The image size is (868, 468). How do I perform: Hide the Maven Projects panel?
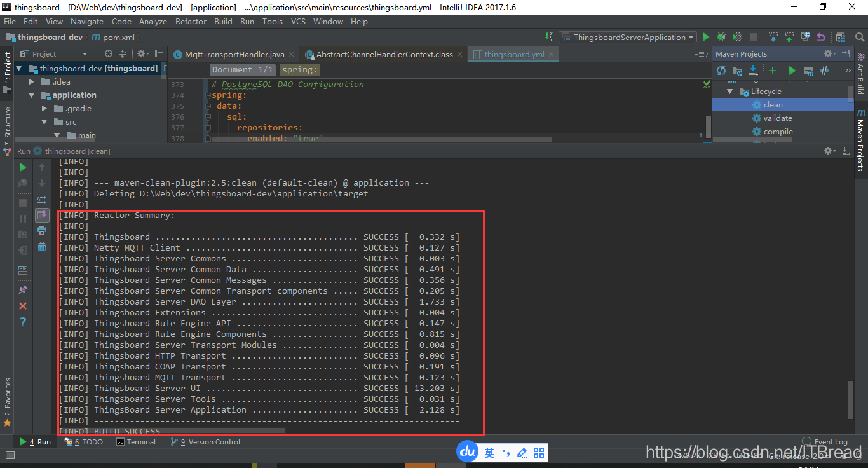846,54
